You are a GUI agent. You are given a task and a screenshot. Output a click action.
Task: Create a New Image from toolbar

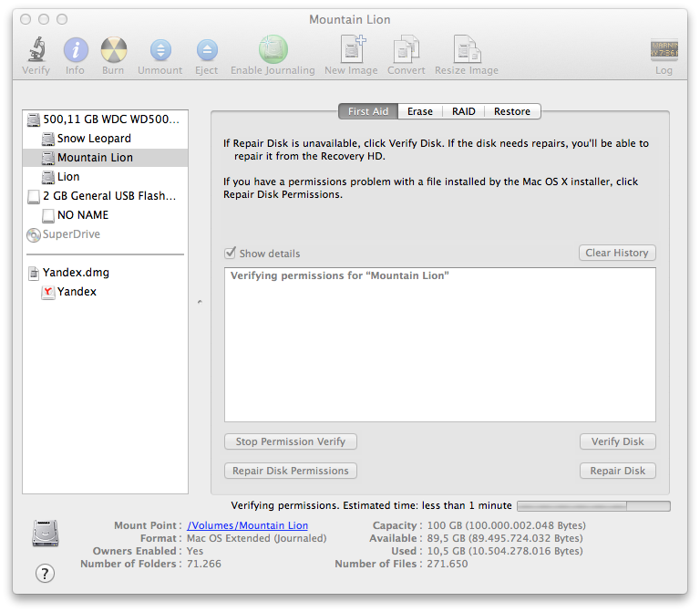(x=353, y=51)
